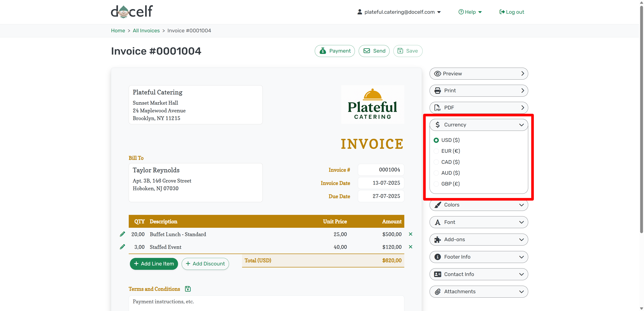This screenshot has height=311, width=644.
Task: Go to All Invoices breadcrumb
Action: point(146,31)
